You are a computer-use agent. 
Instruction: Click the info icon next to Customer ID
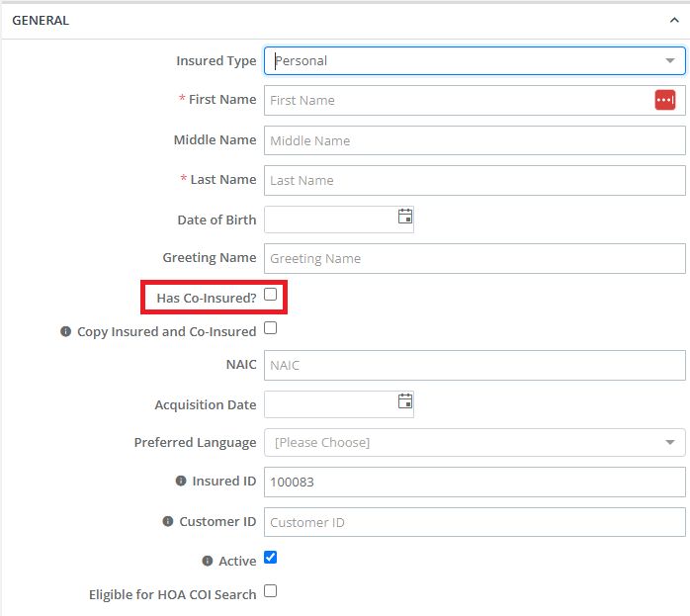point(168,521)
